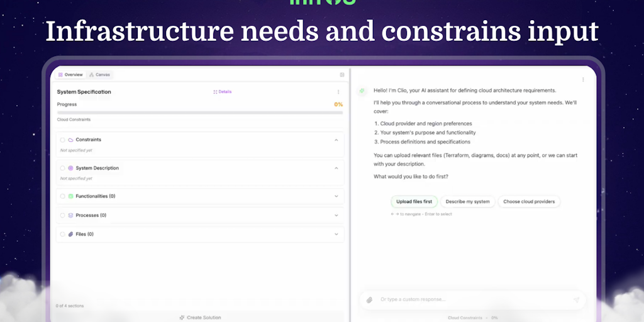Image resolution: width=644 pixels, height=322 pixels.
Task: Focus the custom response text field
Action: [x=472, y=300]
